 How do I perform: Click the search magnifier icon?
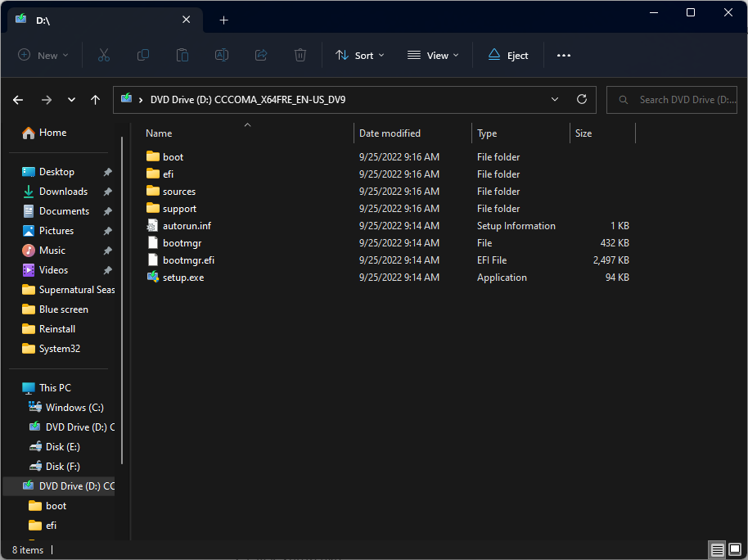tap(623, 100)
